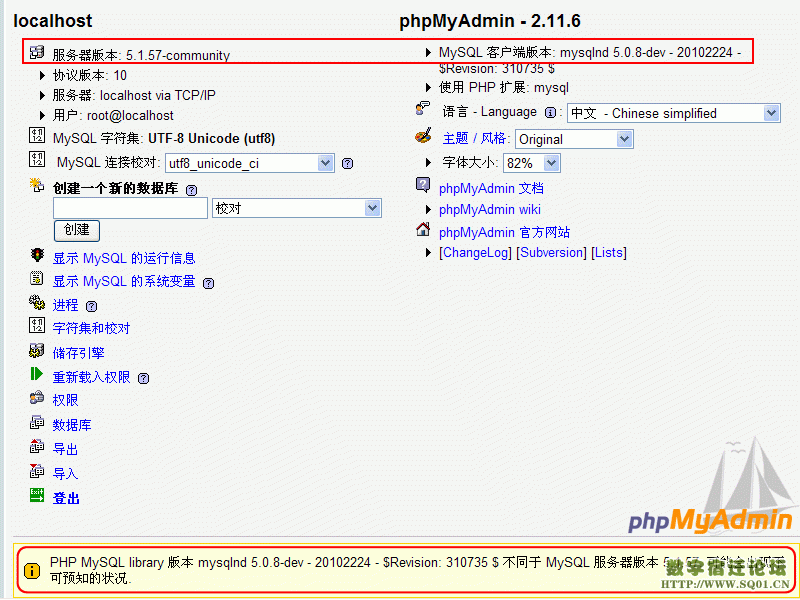Click the new database name input field
Screen dimensions: 800x600
coord(130,208)
